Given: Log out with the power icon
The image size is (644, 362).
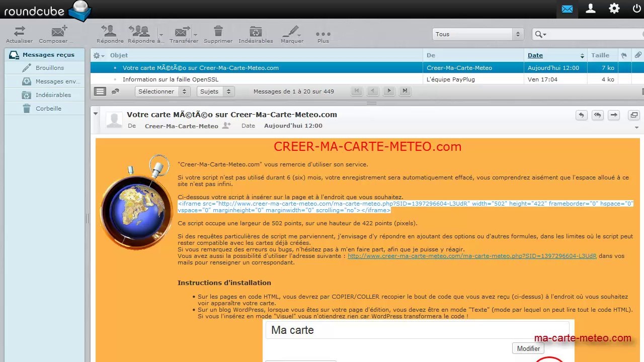Looking at the screenshot, I should tap(637, 9).
